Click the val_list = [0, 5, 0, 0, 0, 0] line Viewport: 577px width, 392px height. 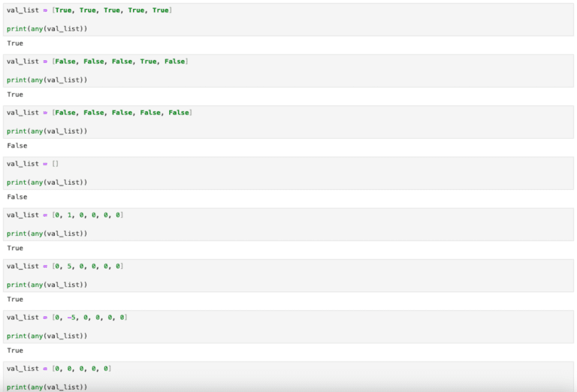pyautogui.click(x=65, y=266)
